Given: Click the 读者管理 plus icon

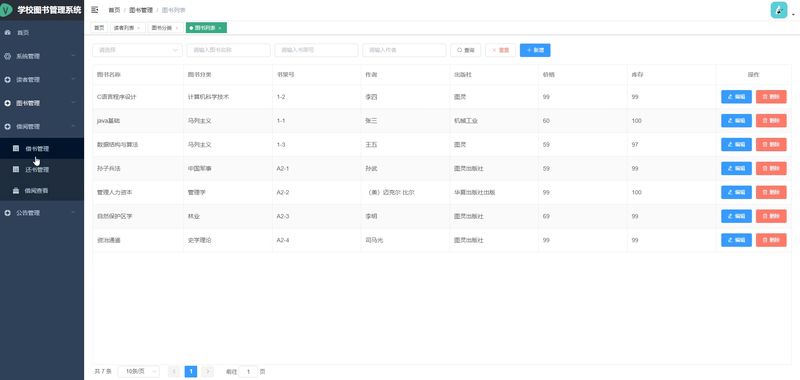Looking at the screenshot, I should click(x=7, y=80).
